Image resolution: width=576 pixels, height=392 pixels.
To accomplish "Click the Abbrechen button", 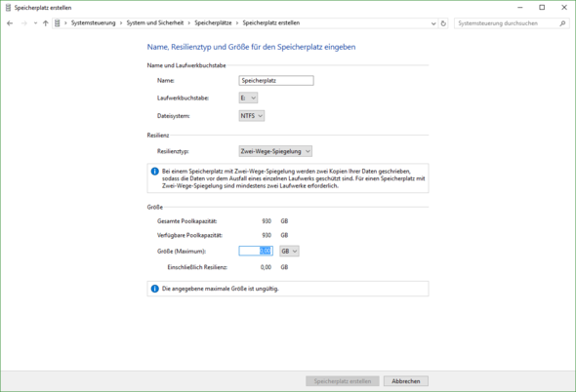I will click(x=406, y=381).
